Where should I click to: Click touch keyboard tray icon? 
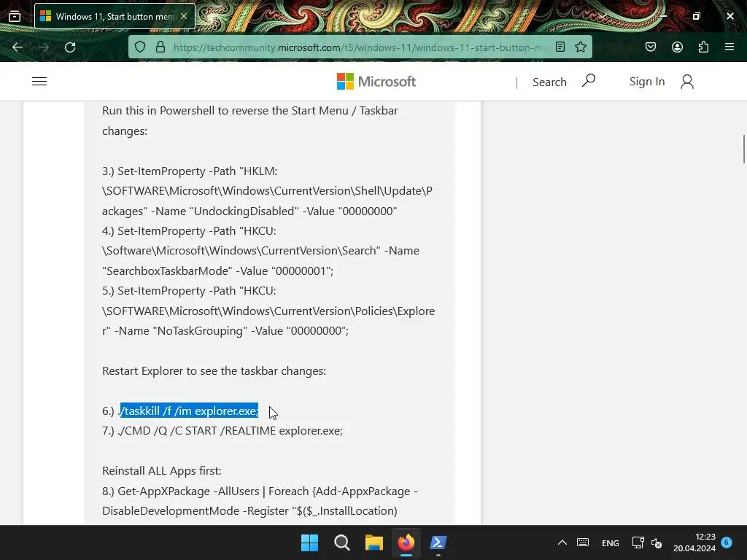click(x=583, y=542)
